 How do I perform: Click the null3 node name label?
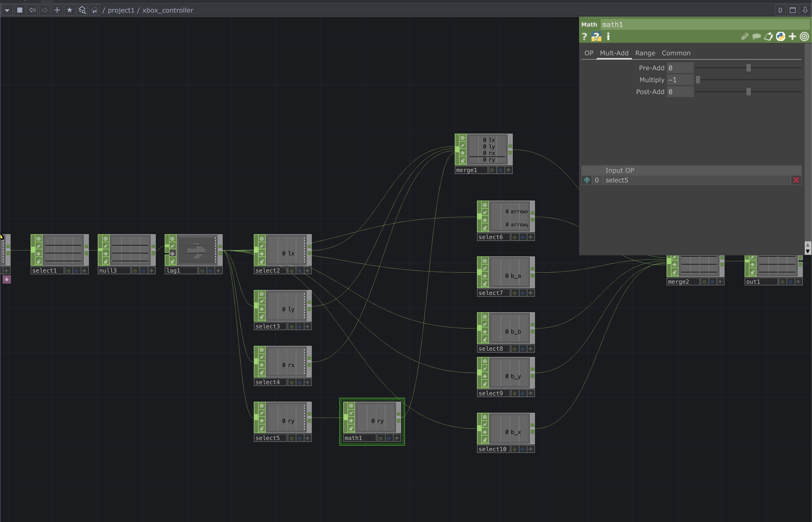tap(114, 270)
